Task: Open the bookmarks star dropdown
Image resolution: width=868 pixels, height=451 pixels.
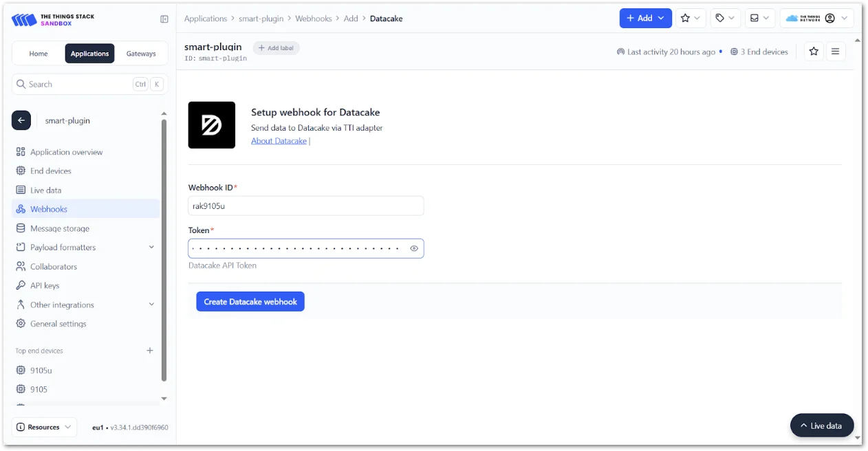Action: tap(691, 19)
